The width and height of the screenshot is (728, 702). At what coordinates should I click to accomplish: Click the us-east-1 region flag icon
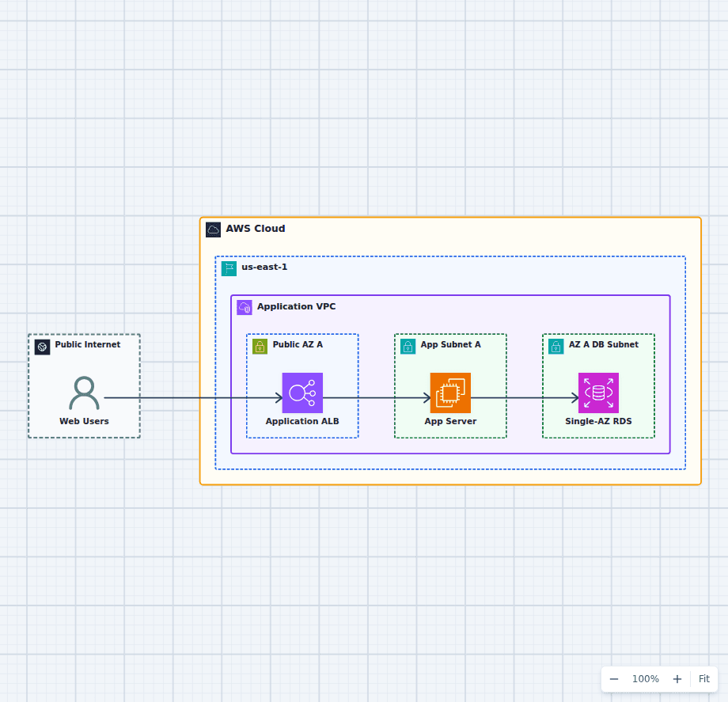(229, 268)
